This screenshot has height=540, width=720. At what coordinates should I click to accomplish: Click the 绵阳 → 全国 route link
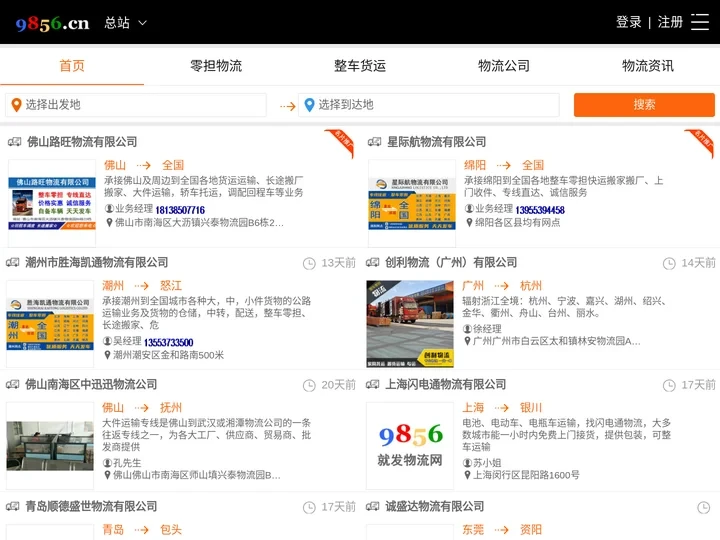pos(504,165)
